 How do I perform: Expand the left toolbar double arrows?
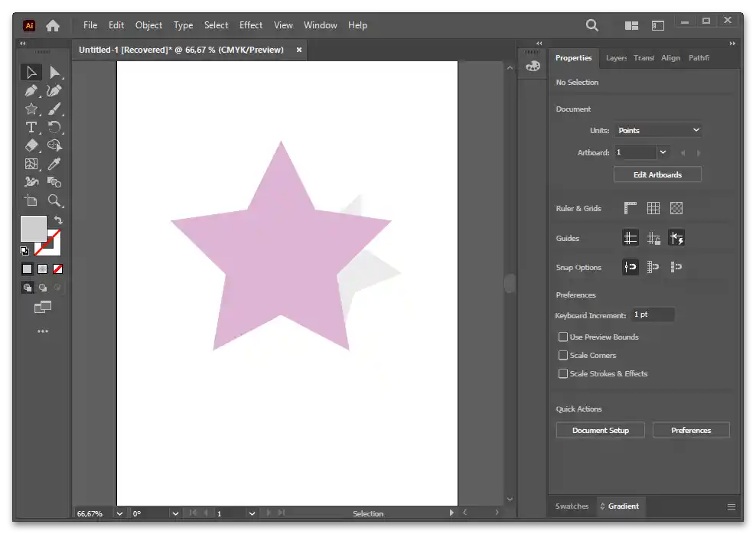(23, 44)
